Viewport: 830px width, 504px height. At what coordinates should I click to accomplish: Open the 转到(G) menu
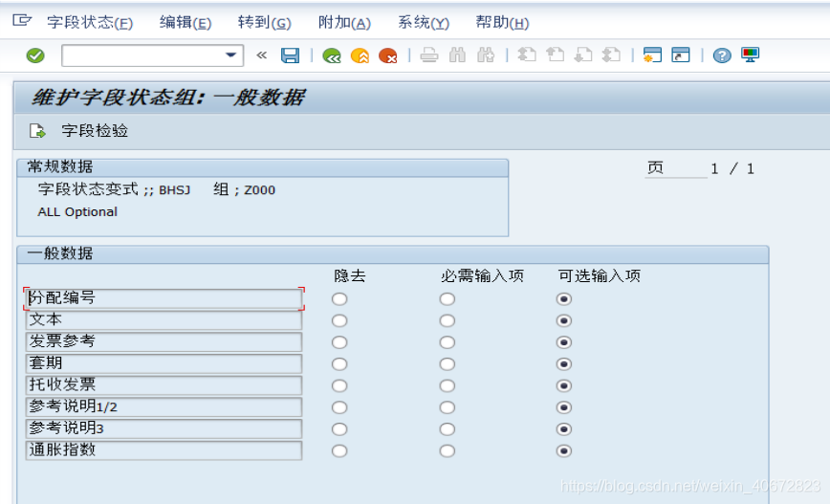(x=264, y=22)
